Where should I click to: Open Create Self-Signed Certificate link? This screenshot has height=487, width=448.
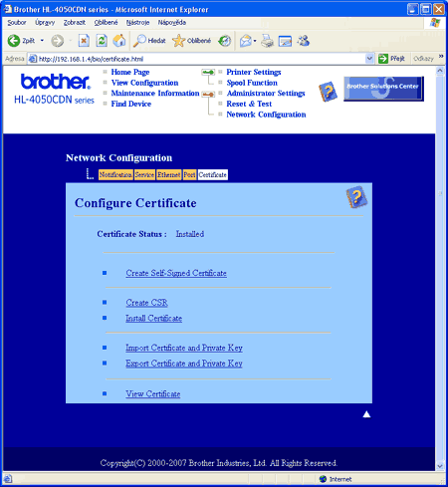[176, 273]
